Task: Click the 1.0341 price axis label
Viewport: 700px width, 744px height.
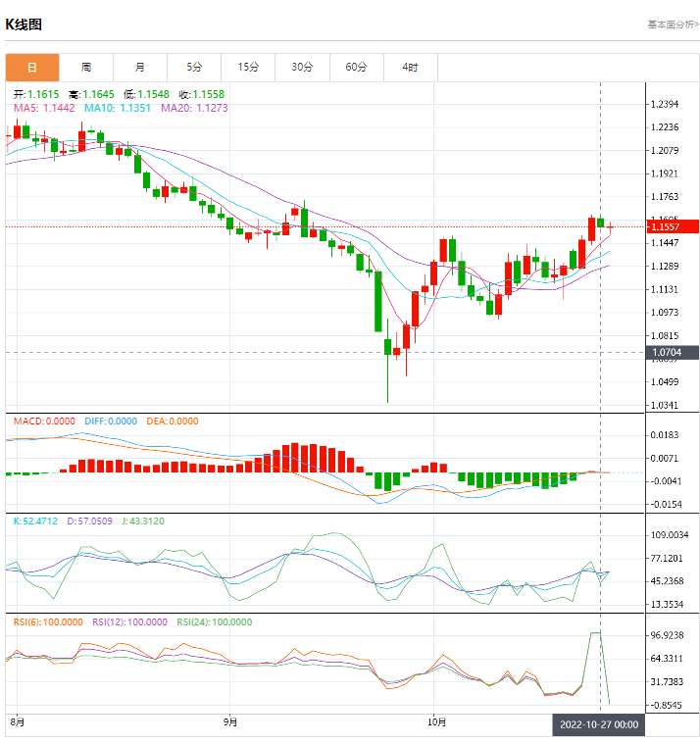Action: [665, 405]
